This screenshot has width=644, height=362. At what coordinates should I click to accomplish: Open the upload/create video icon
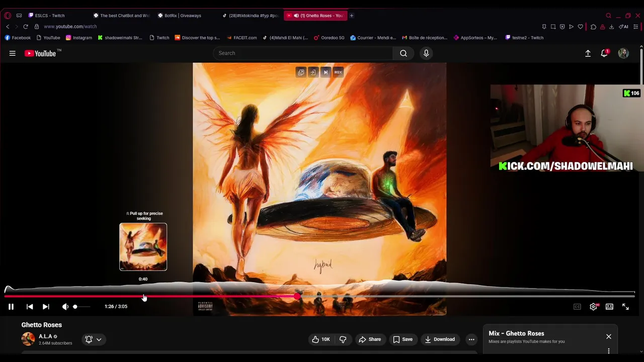588,53
